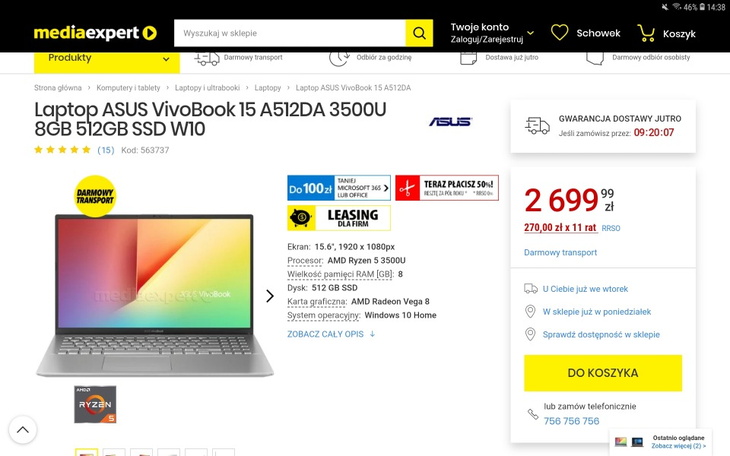Expand Zobacz cały opis section
Image resolution: width=730 pixels, height=456 pixels.
(x=331, y=334)
